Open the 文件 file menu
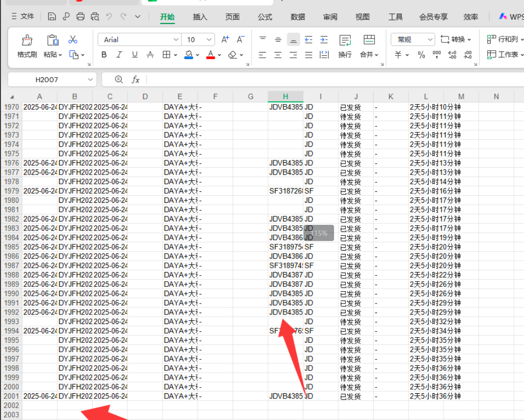Viewport: 524px width, 420px height. point(23,16)
